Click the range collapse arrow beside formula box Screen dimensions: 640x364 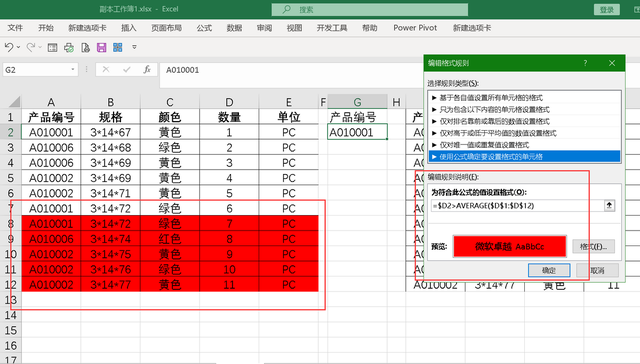(x=609, y=205)
